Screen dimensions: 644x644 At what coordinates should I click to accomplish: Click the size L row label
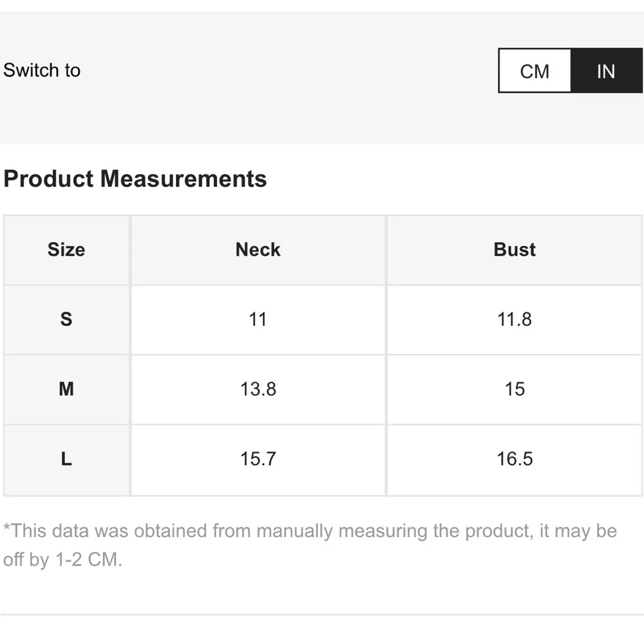66,460
